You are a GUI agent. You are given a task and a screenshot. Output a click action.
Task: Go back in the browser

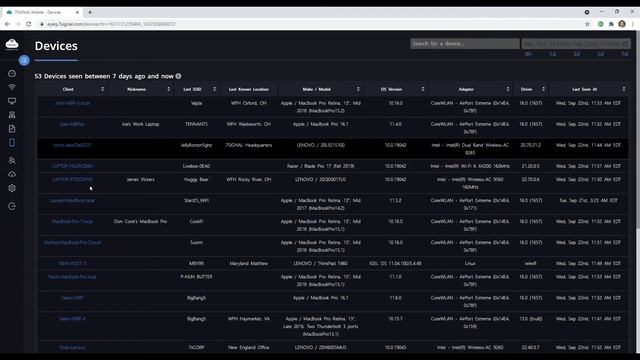[7, 24]
